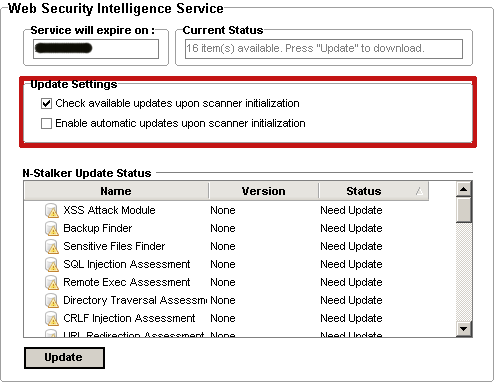Viewport: 494px width, 382px height.
Task: Click the scrollbar up arrow
Action: [464, 190]
